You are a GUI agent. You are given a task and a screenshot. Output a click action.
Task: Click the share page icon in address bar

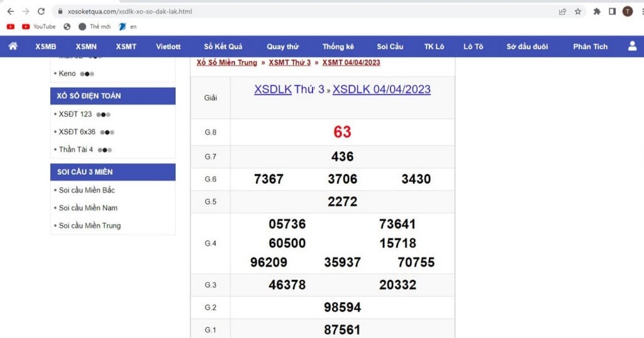[563, 11]
